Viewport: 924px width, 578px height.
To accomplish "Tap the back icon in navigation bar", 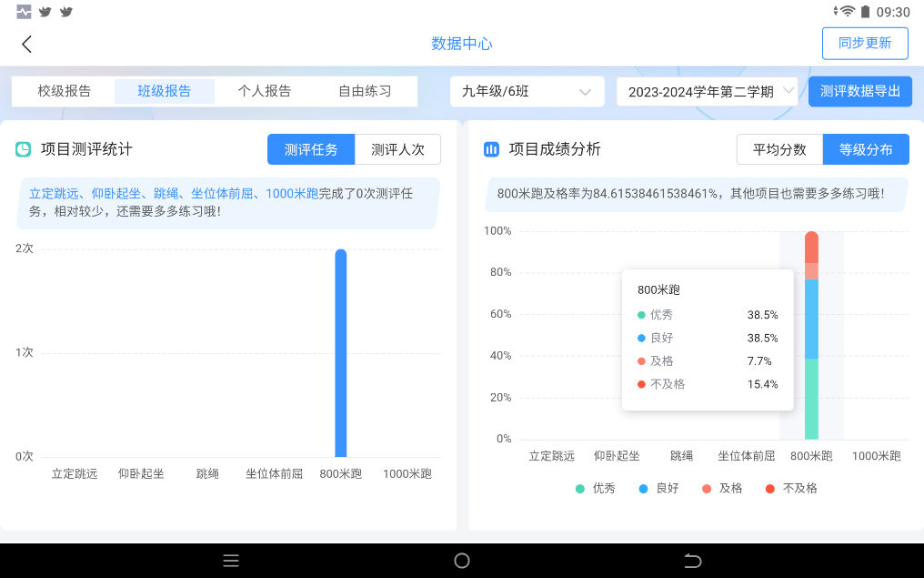I will (x=693, y=561).
